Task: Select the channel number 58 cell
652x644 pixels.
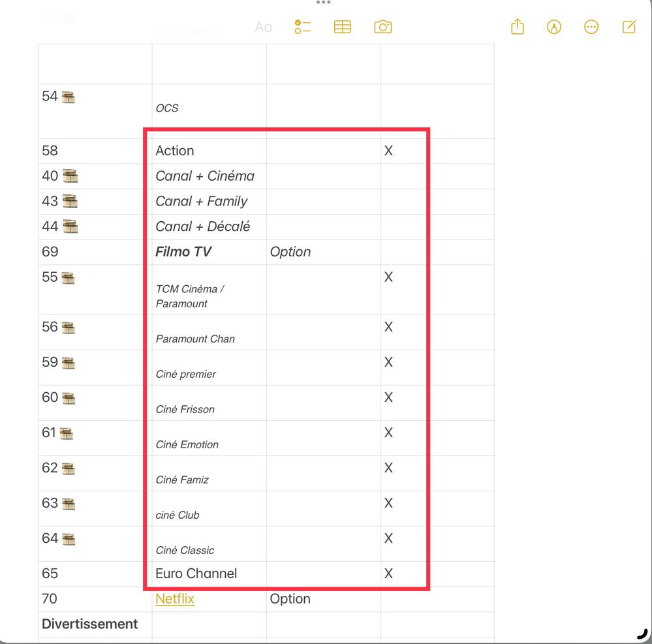Action: 95,151
